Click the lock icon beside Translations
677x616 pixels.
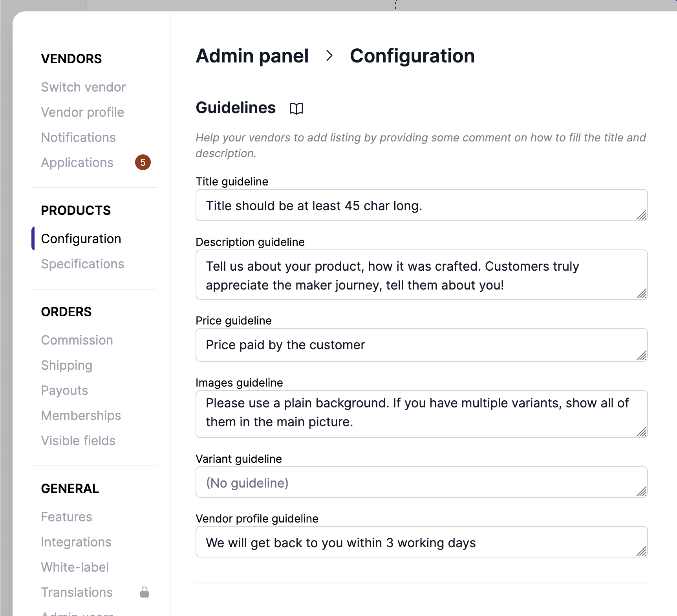[145, 592]
